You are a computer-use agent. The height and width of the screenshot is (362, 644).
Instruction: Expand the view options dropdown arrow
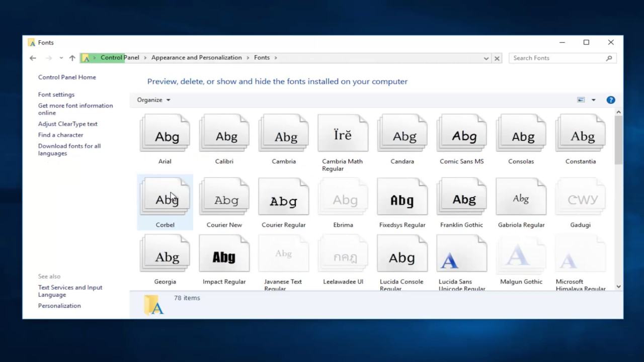coord(593,100)
